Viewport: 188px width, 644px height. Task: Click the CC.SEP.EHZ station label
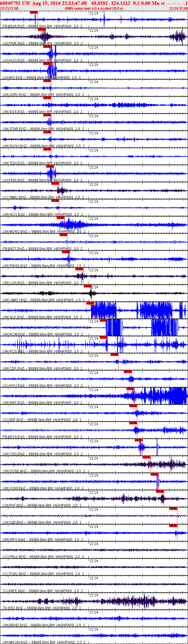42,420
